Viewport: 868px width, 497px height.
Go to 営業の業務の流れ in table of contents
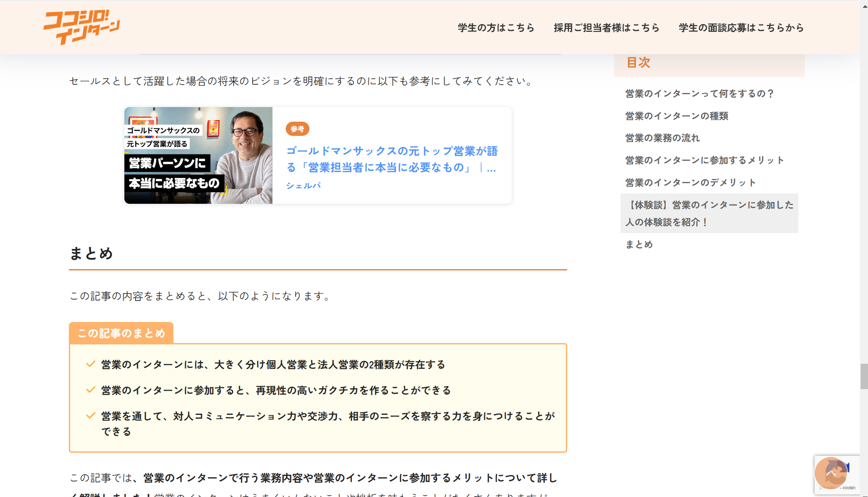click(662, 138)
